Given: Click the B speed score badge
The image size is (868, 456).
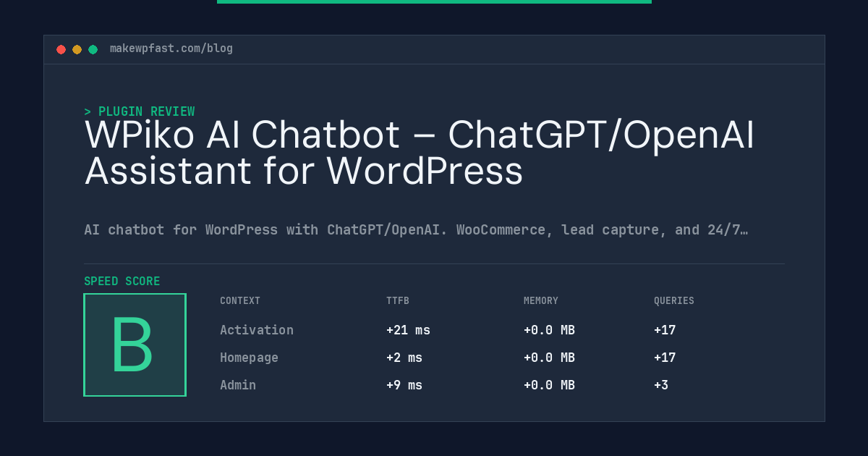Looking at the screenshot, I should (x=135, y=345).
